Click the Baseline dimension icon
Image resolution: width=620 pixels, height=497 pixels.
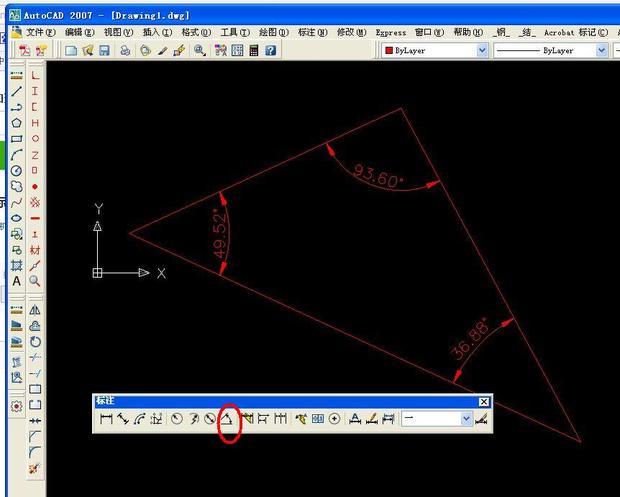[x=264, y=419]
